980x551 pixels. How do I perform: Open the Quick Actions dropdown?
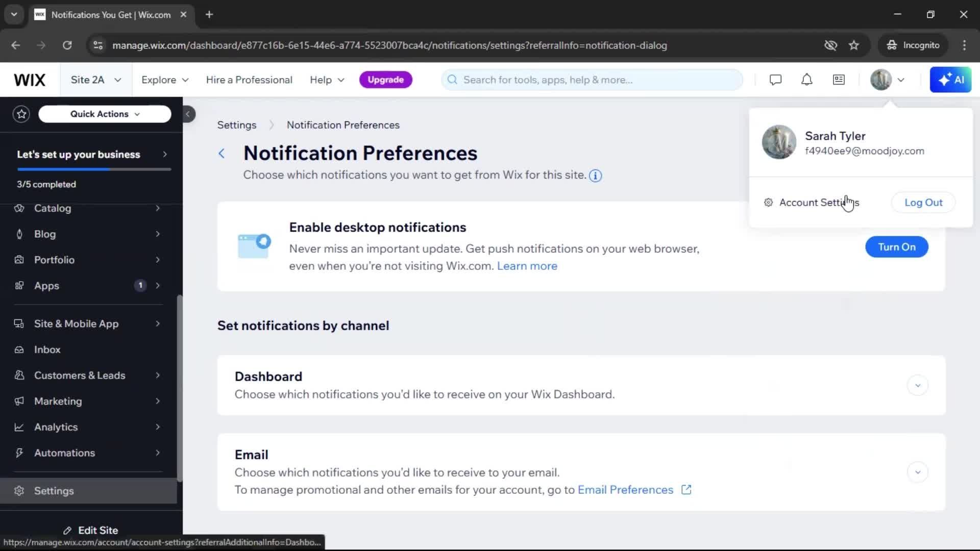[105, 114]
